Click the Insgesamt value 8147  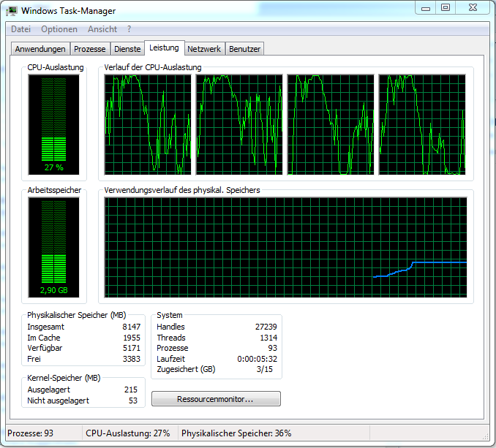point(131,327)
